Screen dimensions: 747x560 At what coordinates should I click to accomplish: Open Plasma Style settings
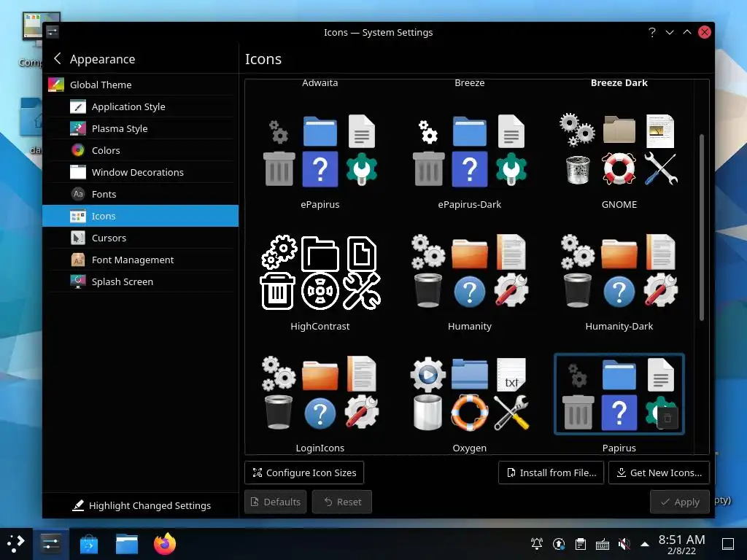141,128
